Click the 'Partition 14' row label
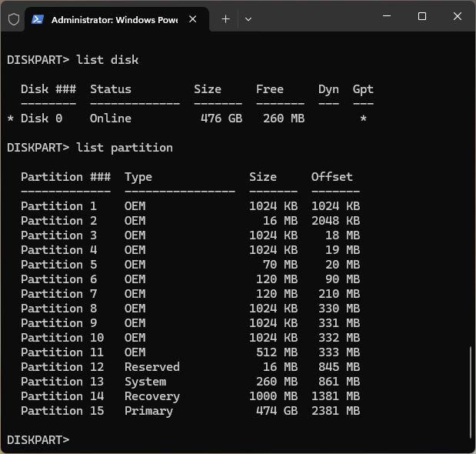Screen dimensions: 476x454 pyautogui.click(x=62, y=396)
